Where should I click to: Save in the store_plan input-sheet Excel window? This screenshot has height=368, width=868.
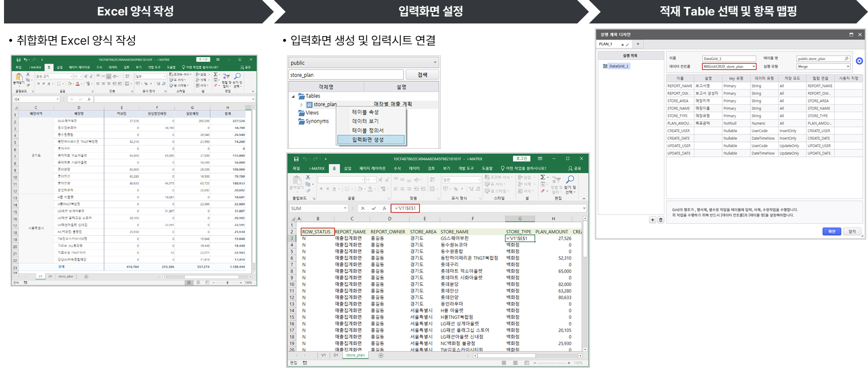pyautogui.click(x=296, y=159)
